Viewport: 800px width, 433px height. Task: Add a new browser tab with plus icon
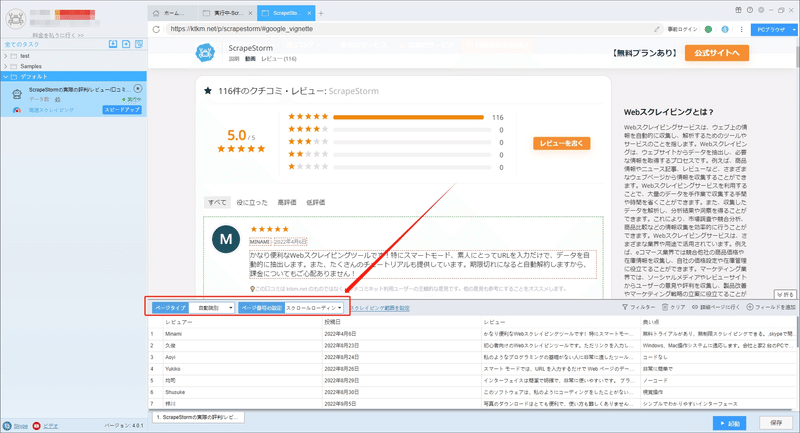(x=321, y=13)
